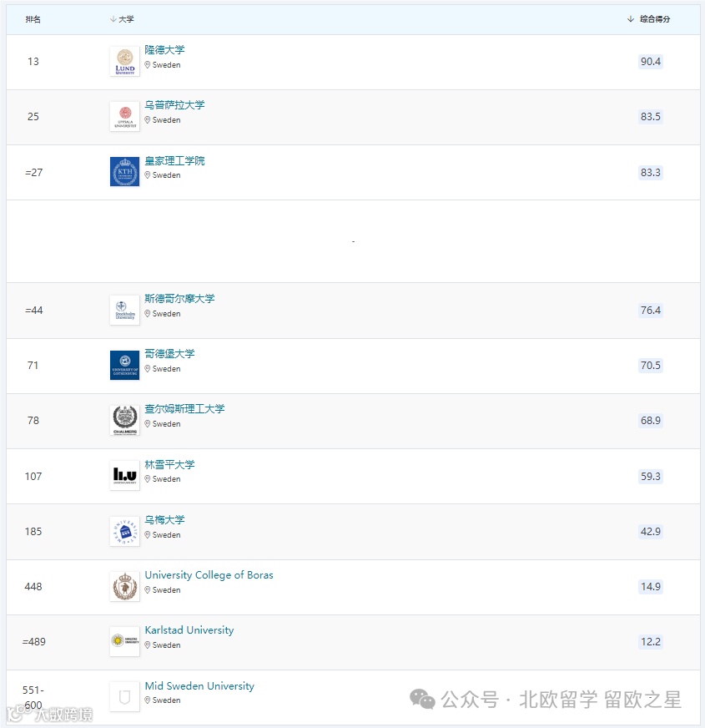Click rank 13 in the ranking column
The image size is (705, 728).
[33, 61]
